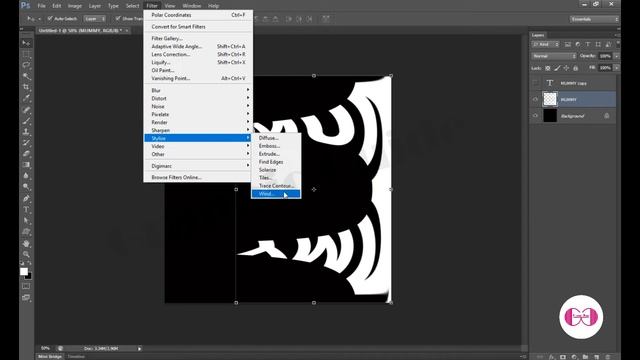Screen dimensions: 640x360
Task: Click foreground white color swatch
Action: [24, 271]
